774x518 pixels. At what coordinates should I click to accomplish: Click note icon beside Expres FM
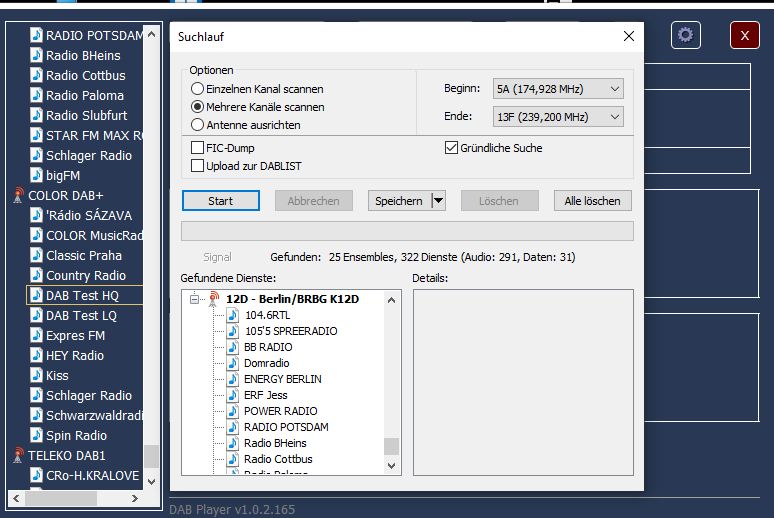[x=36, y=335]
